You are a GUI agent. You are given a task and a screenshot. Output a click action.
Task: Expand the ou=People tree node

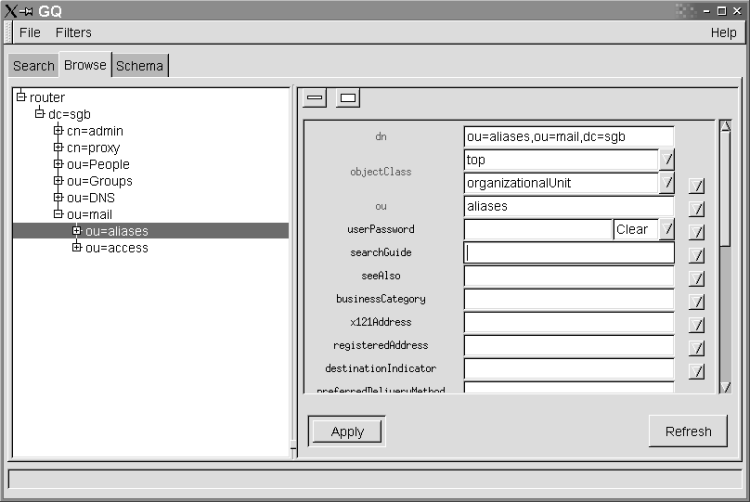click(58, 164)
